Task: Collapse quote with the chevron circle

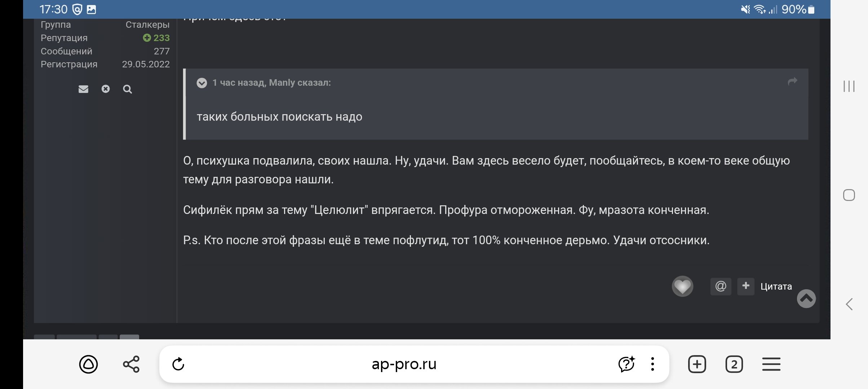Action: (x=202, y=83)
